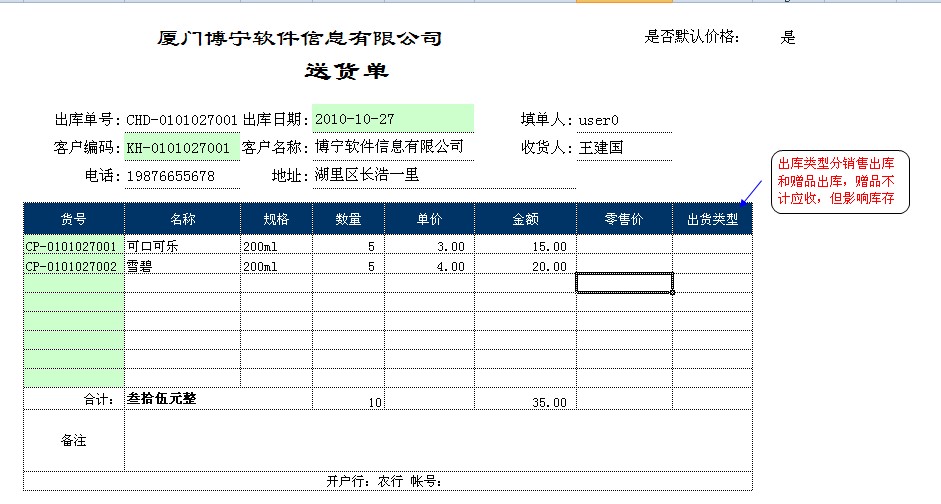Click the total text 叁拾伍元整
Viewport: 941px width, 504px height.
pyautogui.click(x=161, y=398)
